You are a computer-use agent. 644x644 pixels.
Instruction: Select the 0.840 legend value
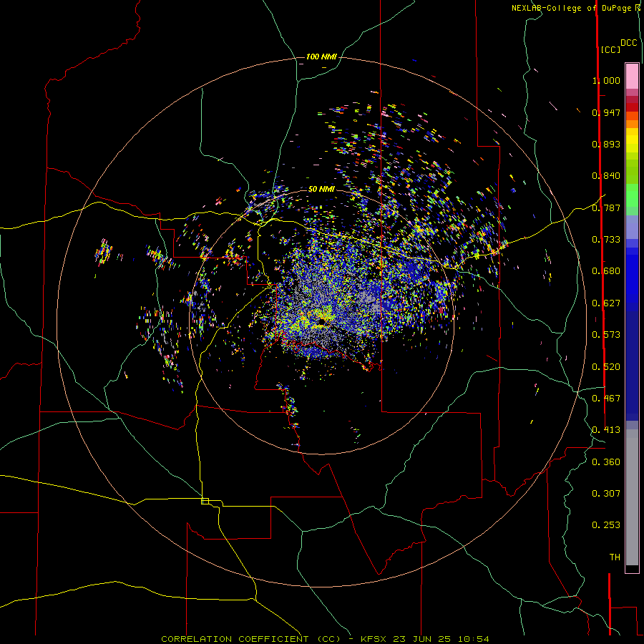[x=606, y=176]
